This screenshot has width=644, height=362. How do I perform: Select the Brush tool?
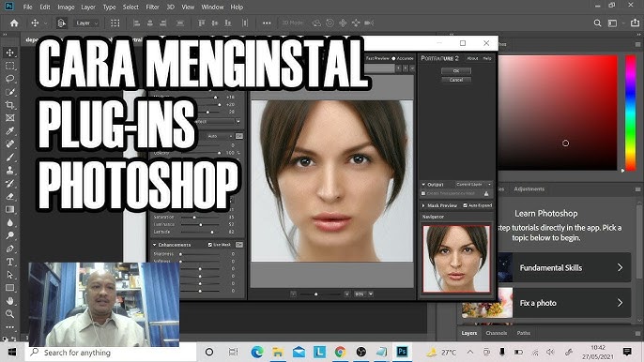(9, 158)
